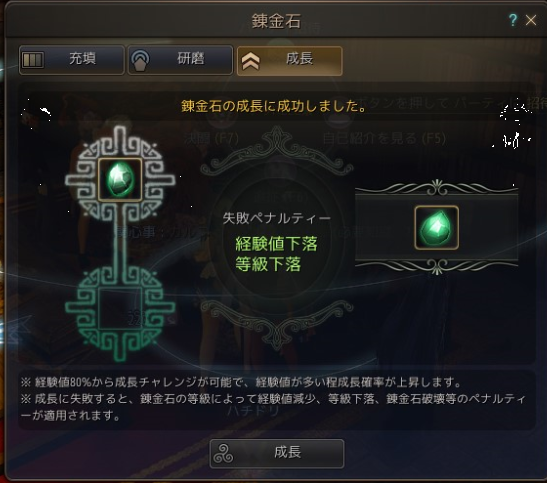547x483 pixels.
Task: Click the resulting green gem on the right
Action: (x=436, y=228)
